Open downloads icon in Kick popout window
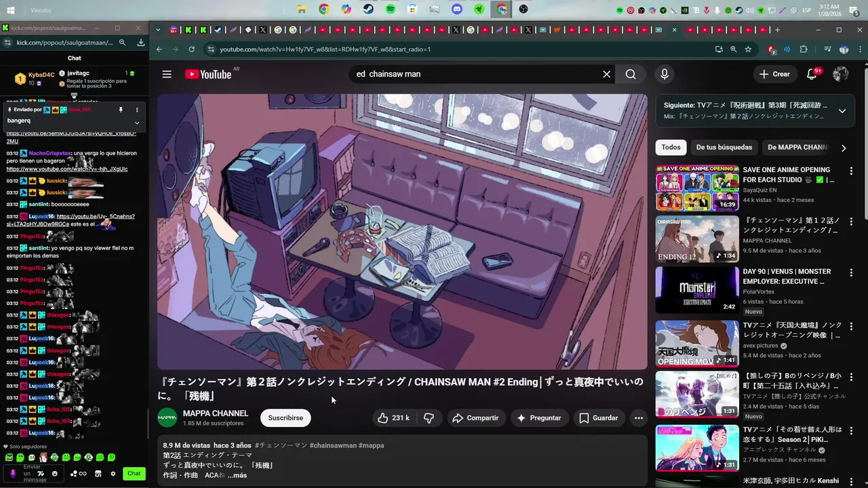This screenshot has height=488, width=868. coord(140,42)
